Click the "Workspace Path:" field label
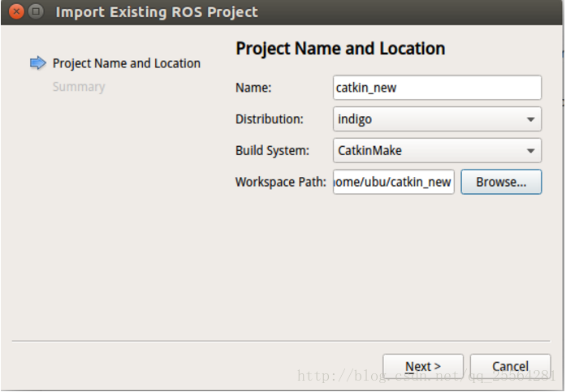566x392 pixels. 280,182
